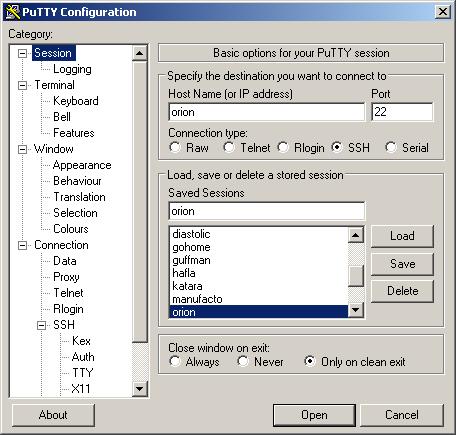
Task: Select Serial connection type radio
Action: (391, 147)
